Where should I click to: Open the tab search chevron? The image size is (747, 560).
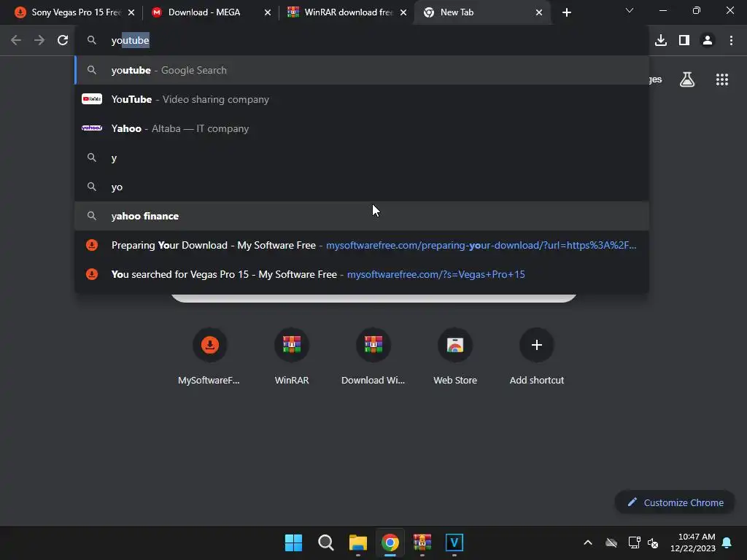click(630, 10)
